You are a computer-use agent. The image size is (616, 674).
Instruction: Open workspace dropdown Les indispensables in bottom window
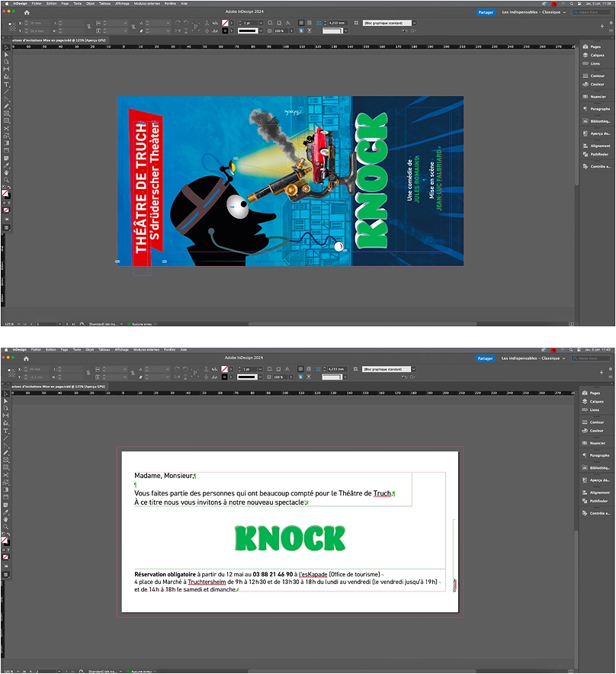[x=534, y=358]
